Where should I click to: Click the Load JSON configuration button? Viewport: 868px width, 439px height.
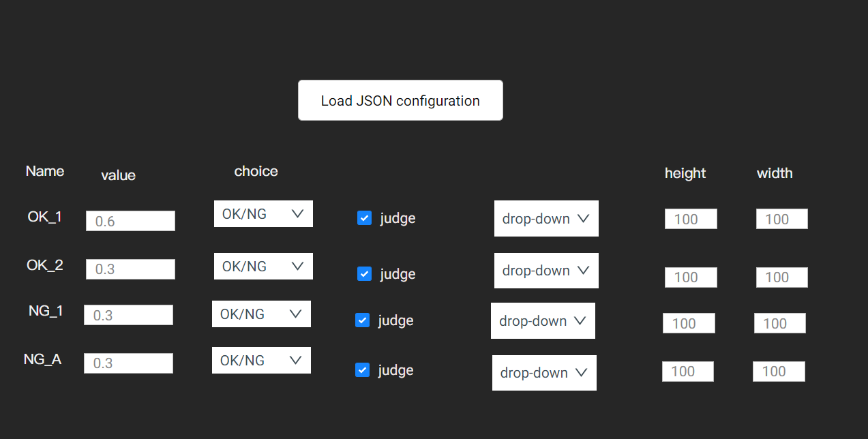(x=400, y=100)
